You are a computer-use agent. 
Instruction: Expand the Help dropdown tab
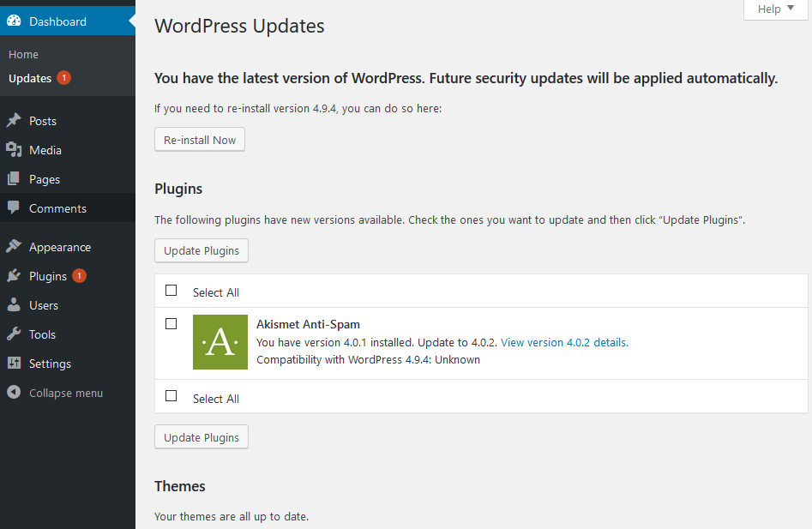pyautogui.click(x=775, y=9)
